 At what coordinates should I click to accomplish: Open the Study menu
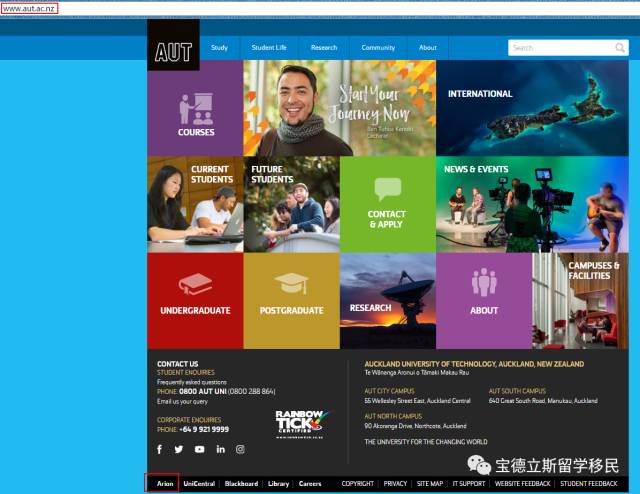tap(220, 47)
